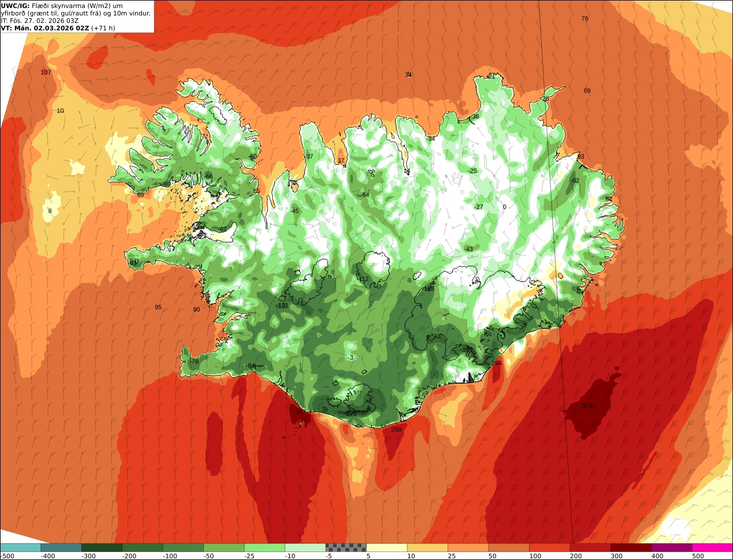This screenshot has height=560, width=733.
Task: Click the "-43" value on the map
Action: 468,249
